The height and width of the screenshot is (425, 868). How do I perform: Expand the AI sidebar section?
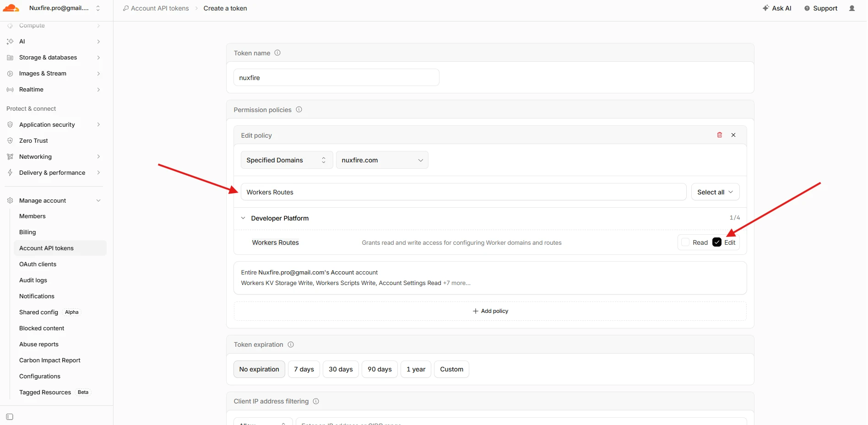(x=98, y=42)
